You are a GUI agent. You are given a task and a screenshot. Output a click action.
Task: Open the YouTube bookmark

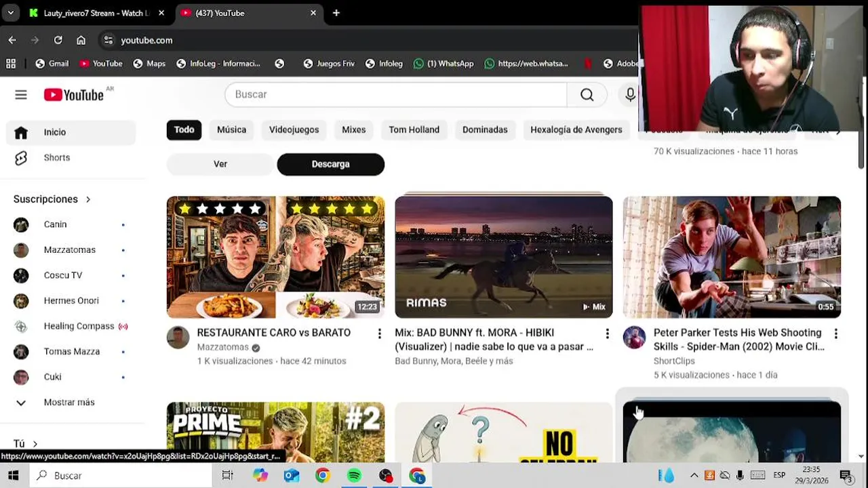click(101, 63)
